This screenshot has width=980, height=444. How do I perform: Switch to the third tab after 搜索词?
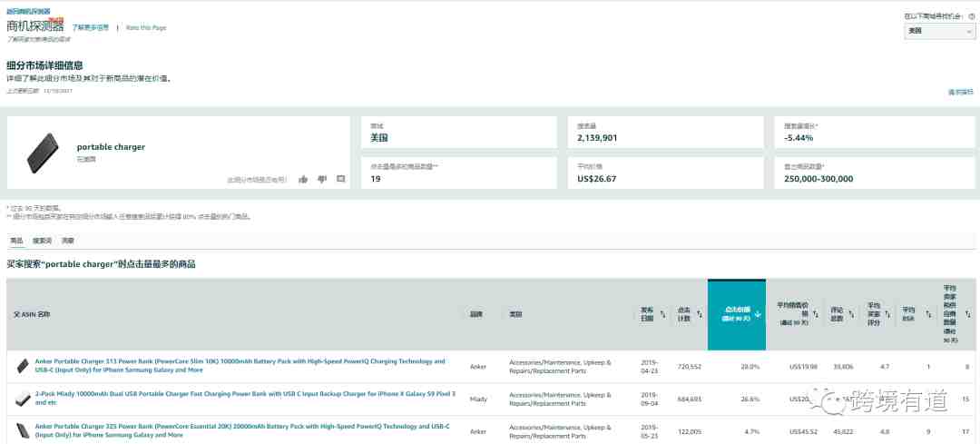coord(67,240)
